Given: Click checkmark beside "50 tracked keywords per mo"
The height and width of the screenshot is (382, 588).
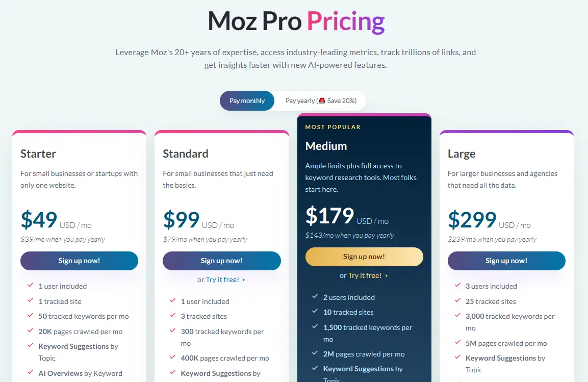Looking at the screenshot, I should (x=30, y=316).
